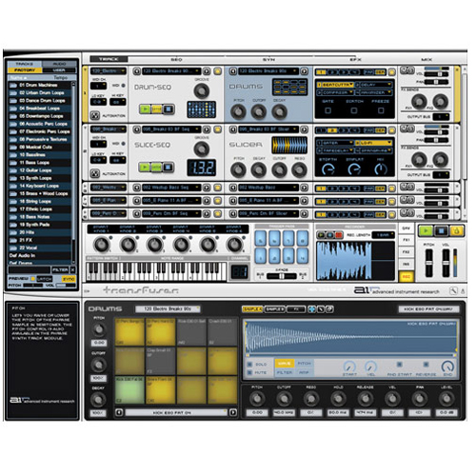Click the recorder green play icon
This screenshot has width=476, height=476.
[321, 235]
